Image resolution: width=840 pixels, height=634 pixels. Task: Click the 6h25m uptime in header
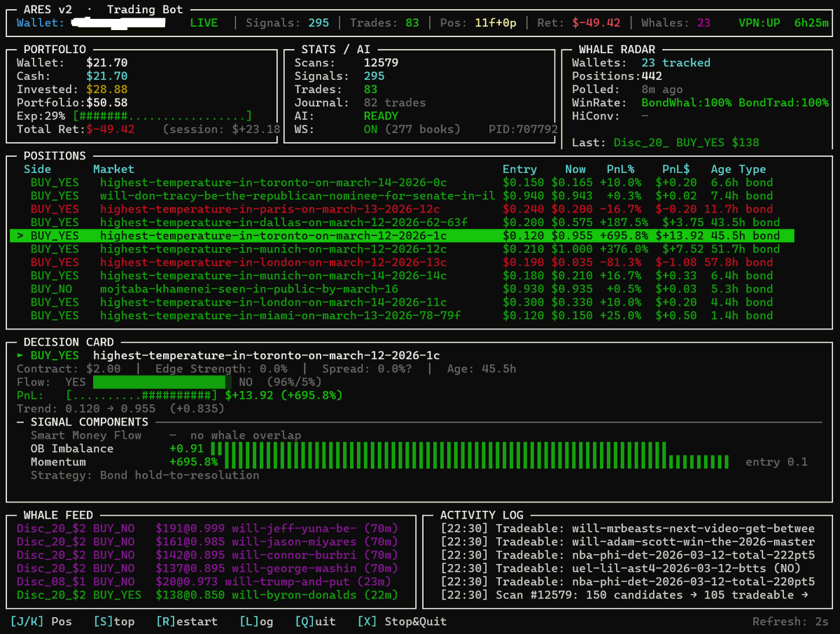tap(811, 22)
